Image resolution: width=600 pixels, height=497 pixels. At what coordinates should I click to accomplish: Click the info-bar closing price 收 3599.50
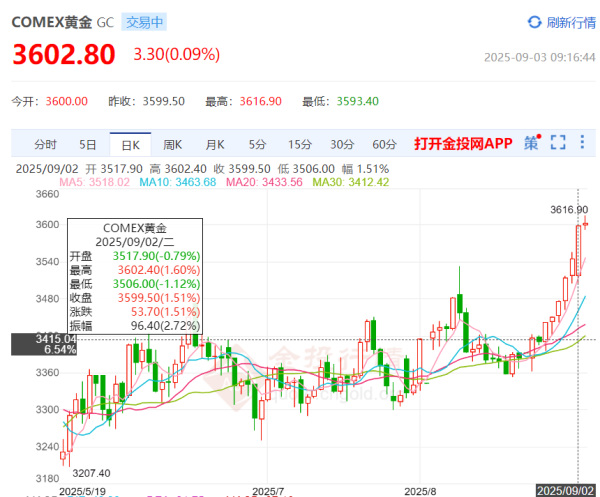click(x=242, y=169)
